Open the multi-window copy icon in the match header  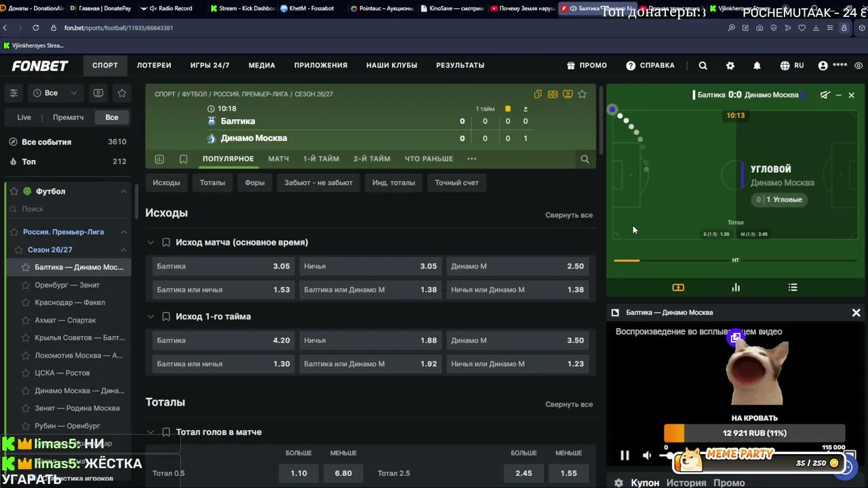pos(538,94)
